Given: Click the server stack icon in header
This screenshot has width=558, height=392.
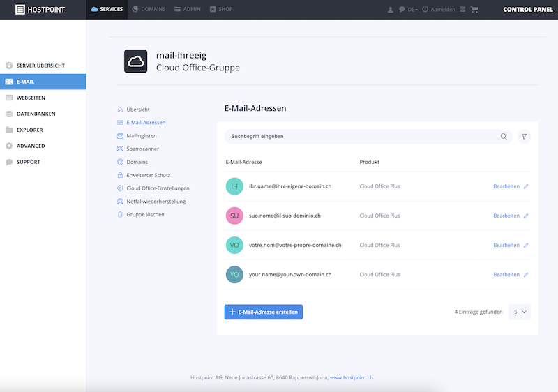Looking at the screenshot, I should point(462,10).
